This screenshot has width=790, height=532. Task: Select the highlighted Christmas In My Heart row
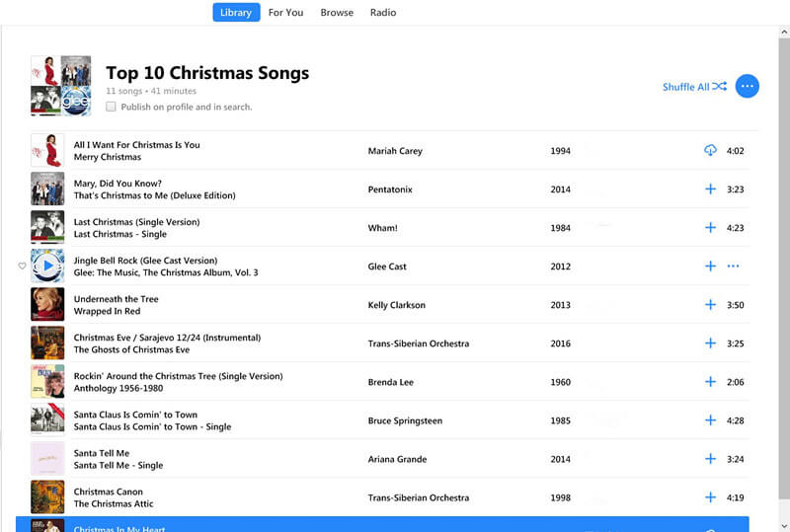[382, 524]
